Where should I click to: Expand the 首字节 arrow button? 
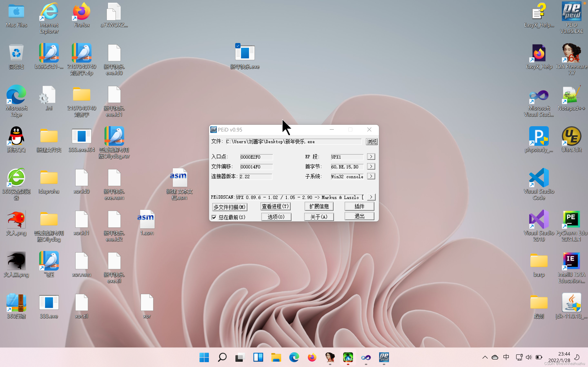click(x=371, y=167)
